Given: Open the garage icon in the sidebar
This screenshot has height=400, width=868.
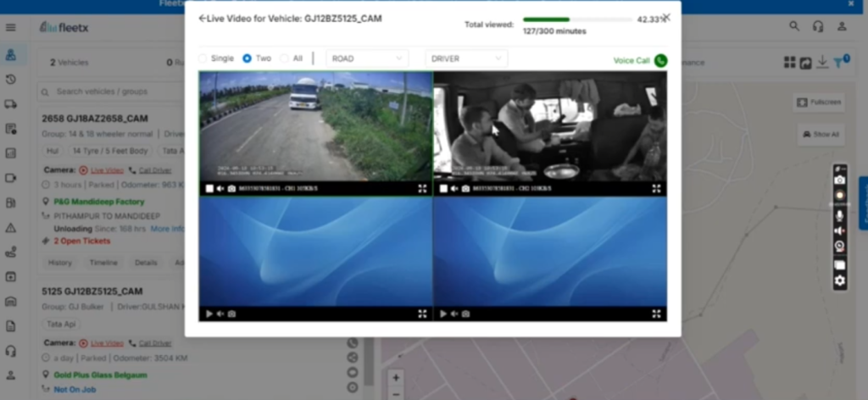Looking at the screenshot, I should coord(10,302).
